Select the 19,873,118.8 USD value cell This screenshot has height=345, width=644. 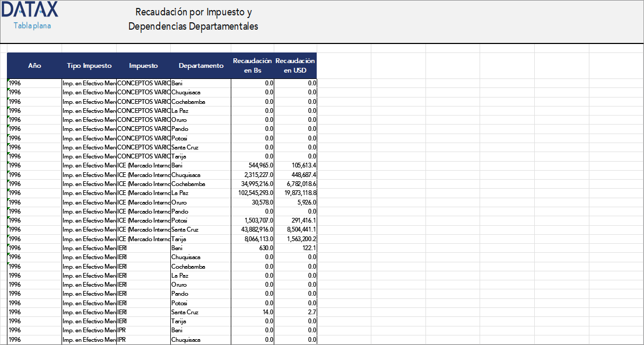(295, 193)
